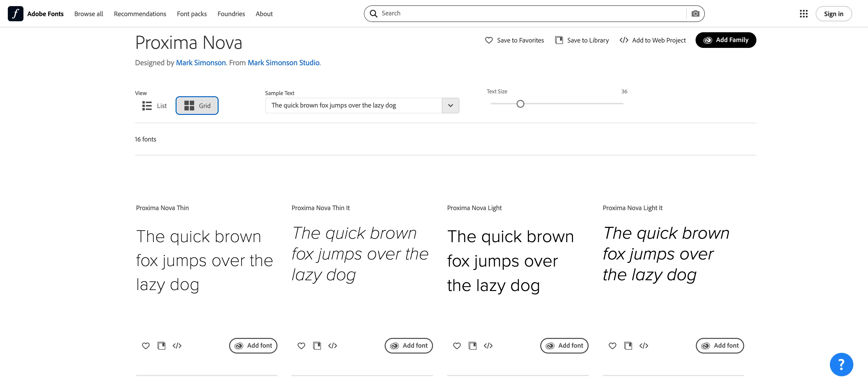
Task: Save Proxima Nova Light It to library icon
Action: pos(628,345)
